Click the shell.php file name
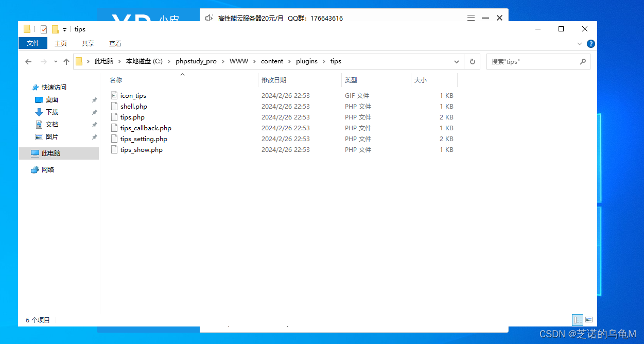Viewport: 644px width, 344px height. pos(134,106)
